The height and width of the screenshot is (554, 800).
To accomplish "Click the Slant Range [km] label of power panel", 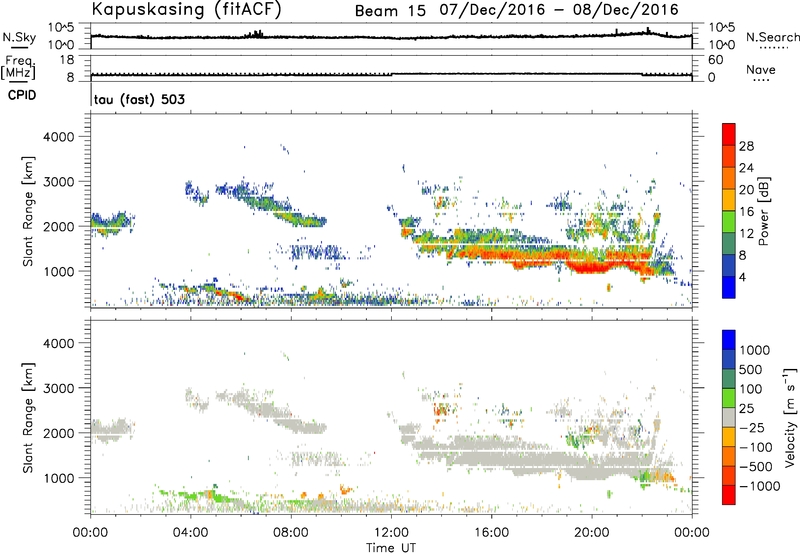I will point(28,211).
